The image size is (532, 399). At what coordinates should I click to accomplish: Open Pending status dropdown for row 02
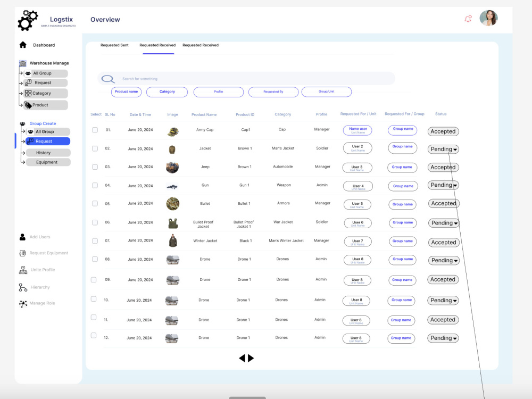pos(444,149)
